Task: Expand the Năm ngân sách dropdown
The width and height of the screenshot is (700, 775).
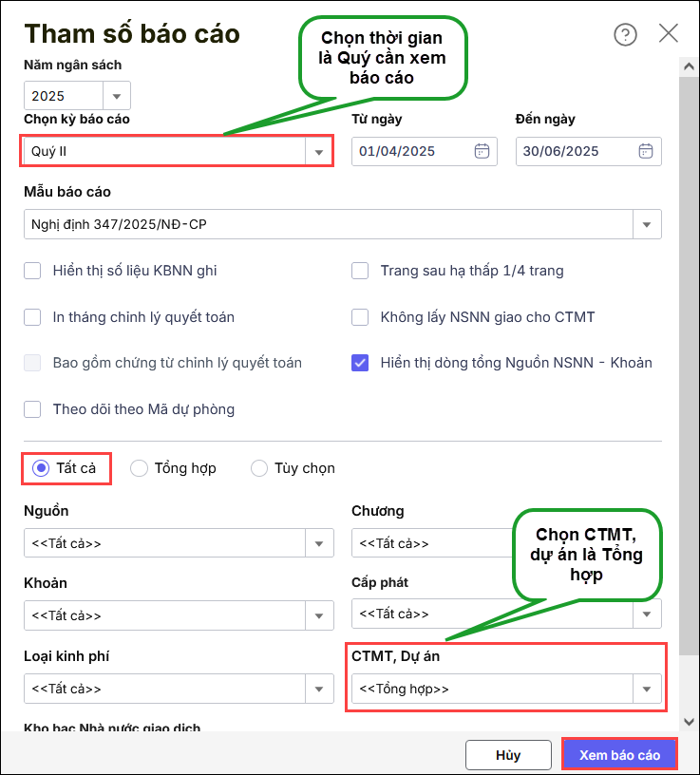Action: pyautogui.click(x=117, y=96)
